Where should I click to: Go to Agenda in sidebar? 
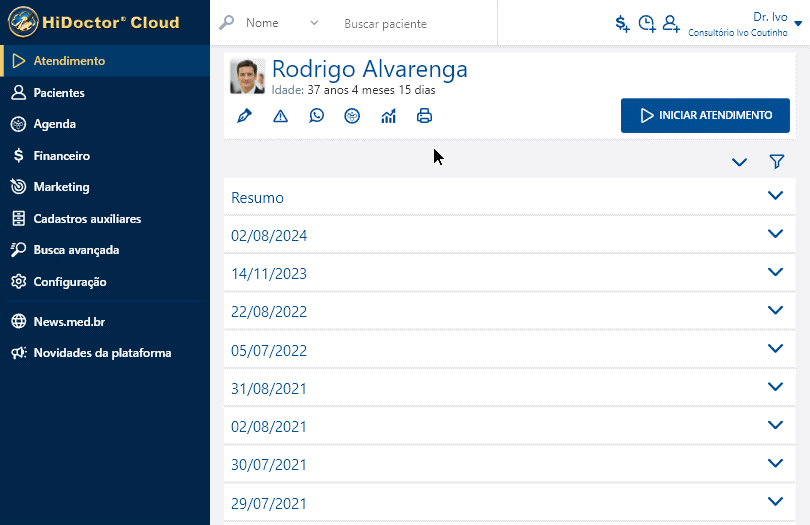click(x=55, y=124)
